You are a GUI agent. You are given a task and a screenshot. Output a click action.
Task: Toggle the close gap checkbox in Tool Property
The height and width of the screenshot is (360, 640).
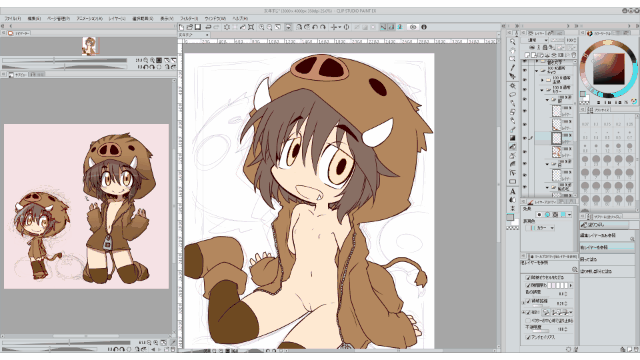pos(528,285)
